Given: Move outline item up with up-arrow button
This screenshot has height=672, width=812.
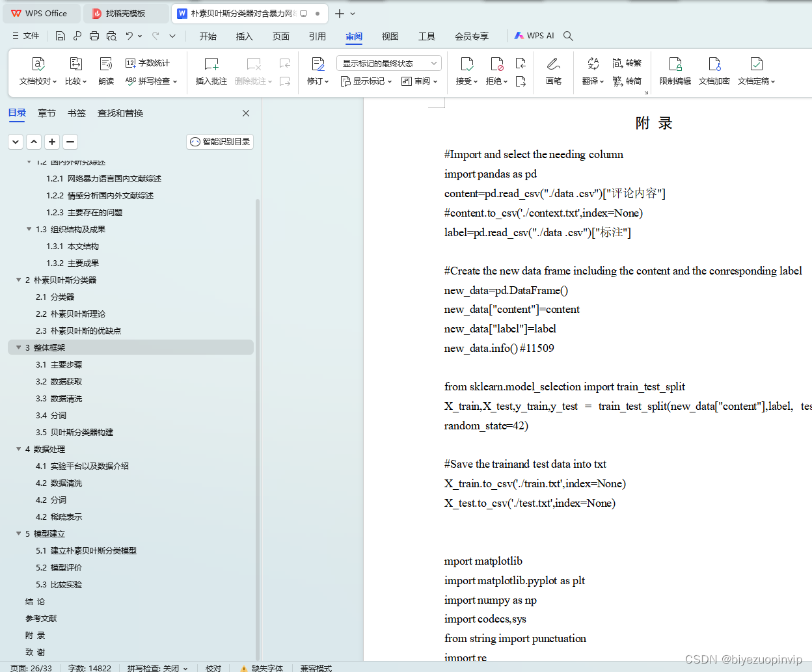Looking at the screenshot, I should (x=34, y=142).
